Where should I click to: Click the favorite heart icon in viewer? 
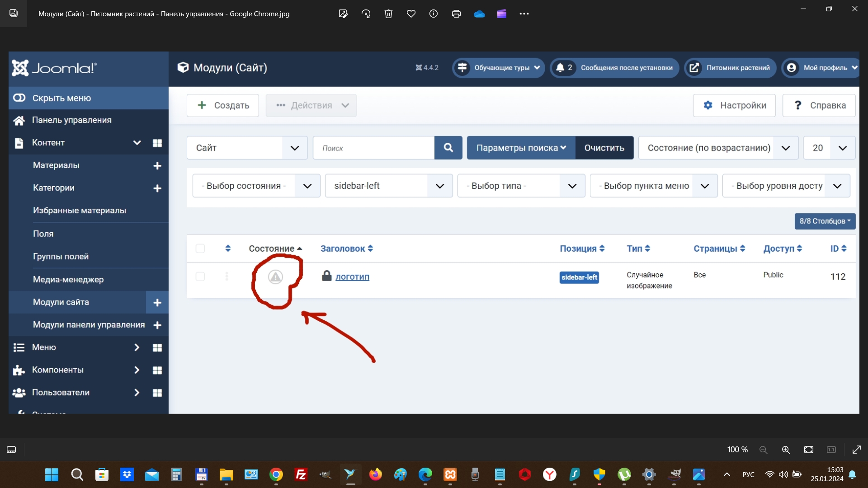[x=411, y=14]
